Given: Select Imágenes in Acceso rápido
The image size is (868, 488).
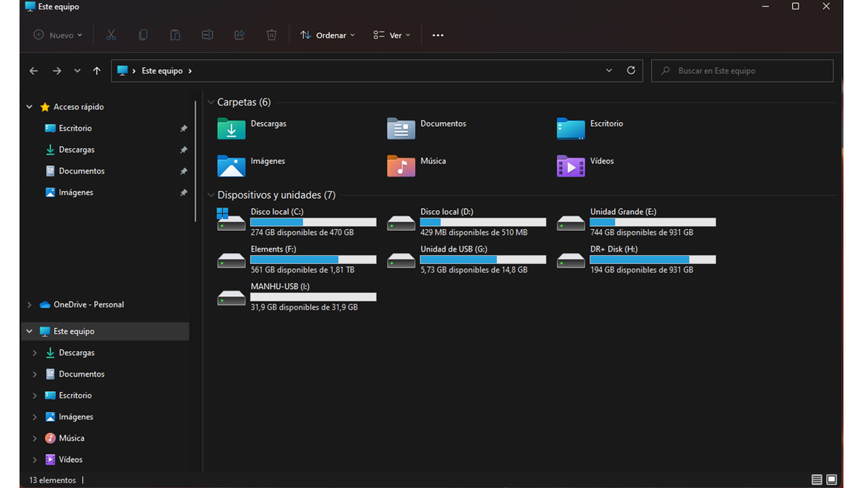Looking at the screenshot, I should click(76, 192).
